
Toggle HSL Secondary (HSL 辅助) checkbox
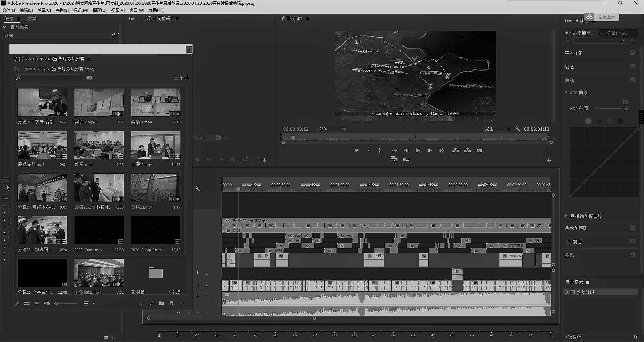tap(632, 241)
